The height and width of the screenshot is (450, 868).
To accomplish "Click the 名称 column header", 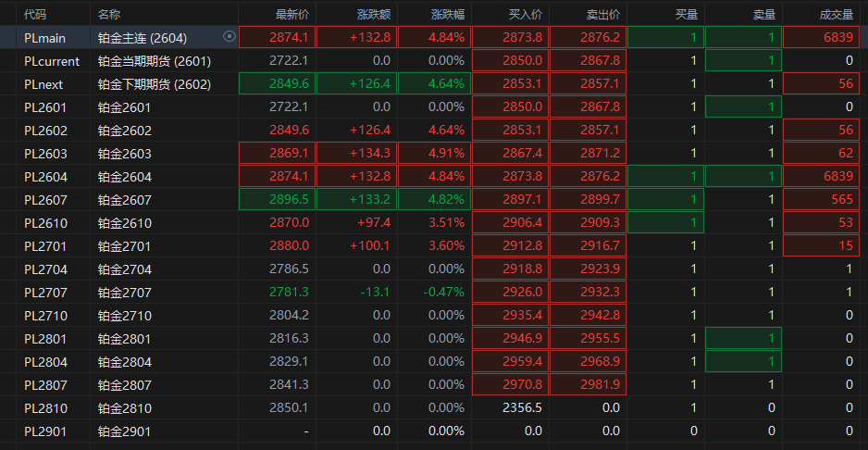I will [x=109, y=14].
